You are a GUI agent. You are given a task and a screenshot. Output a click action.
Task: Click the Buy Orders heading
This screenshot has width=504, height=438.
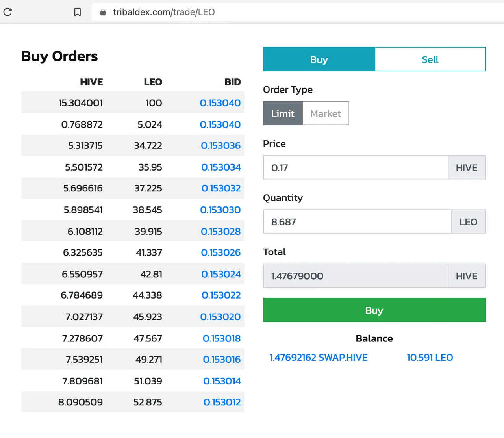59,56
